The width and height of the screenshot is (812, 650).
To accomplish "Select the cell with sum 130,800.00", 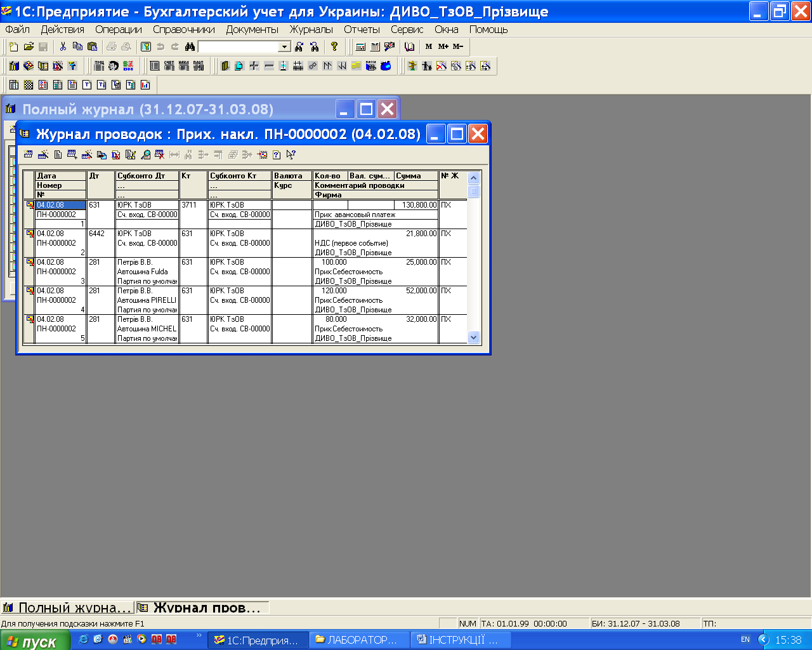I will click(416, 205).
